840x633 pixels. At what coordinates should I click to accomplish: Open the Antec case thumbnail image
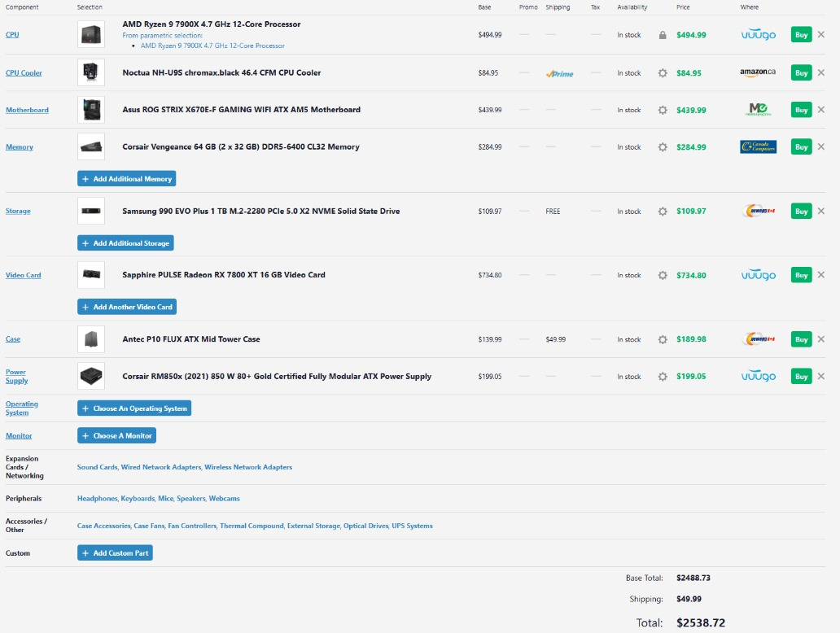click(91, 339)
